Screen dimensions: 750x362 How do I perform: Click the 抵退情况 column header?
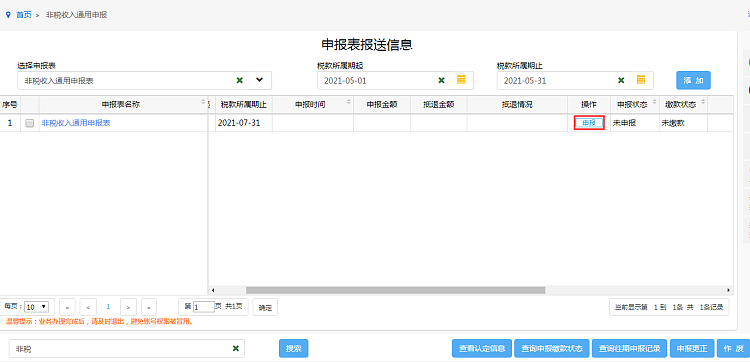(517, 104)
